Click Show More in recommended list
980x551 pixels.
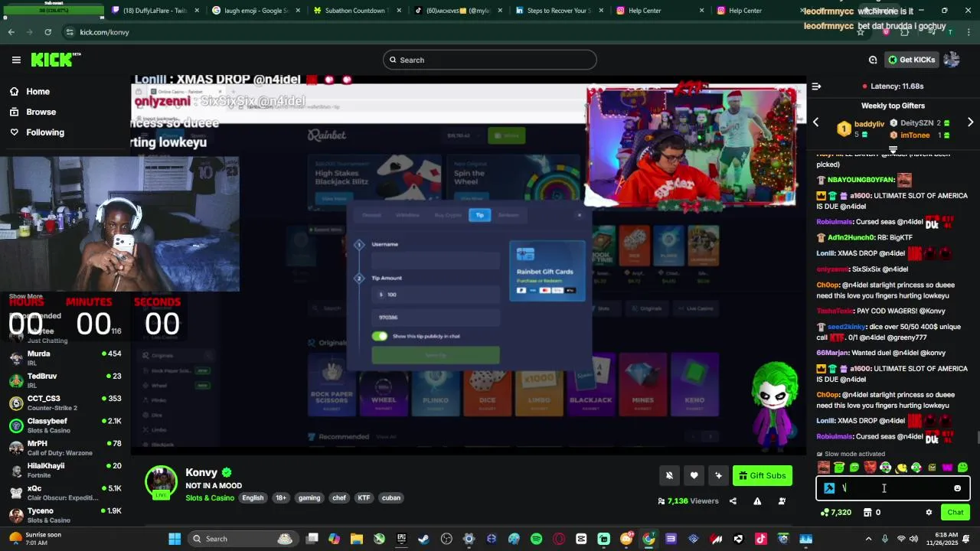click(x=26, y=296)
